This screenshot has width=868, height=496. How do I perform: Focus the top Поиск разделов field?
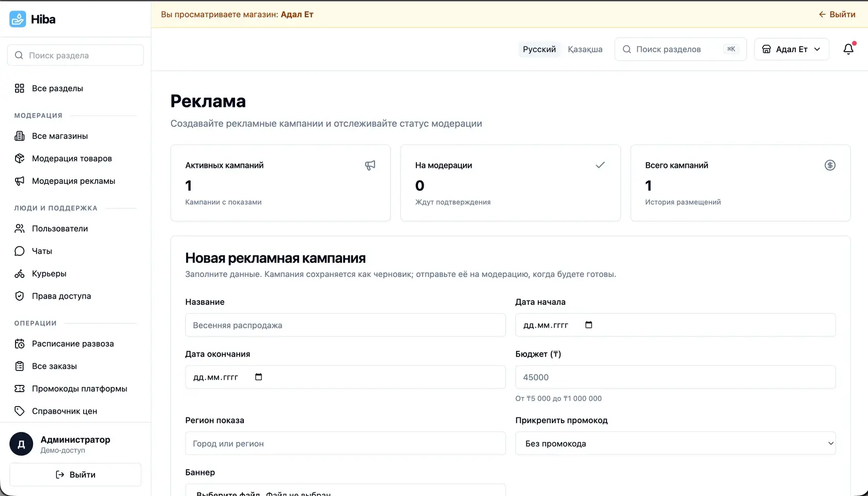[x=680, y=49]
